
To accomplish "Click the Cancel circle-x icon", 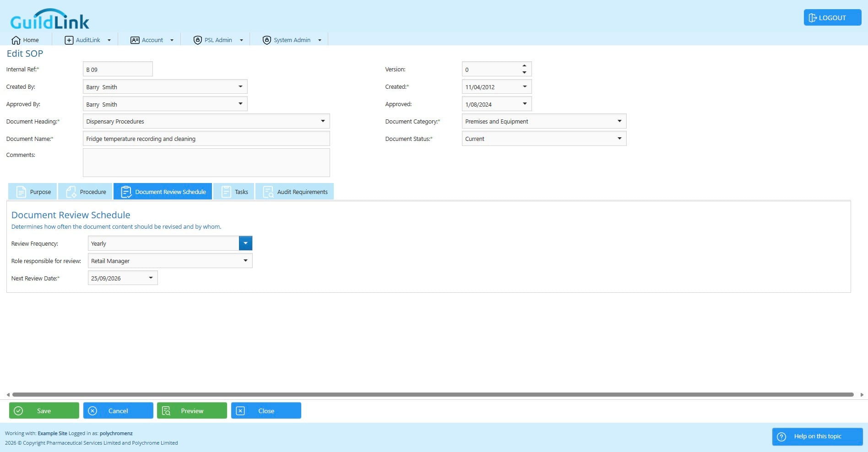I will (92, 411).
